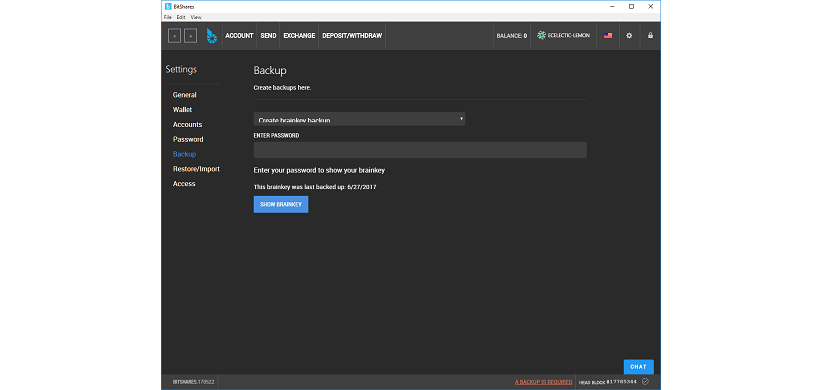Select Backup in Settings sidebar
838x390 pixels.
pos(184,154)
